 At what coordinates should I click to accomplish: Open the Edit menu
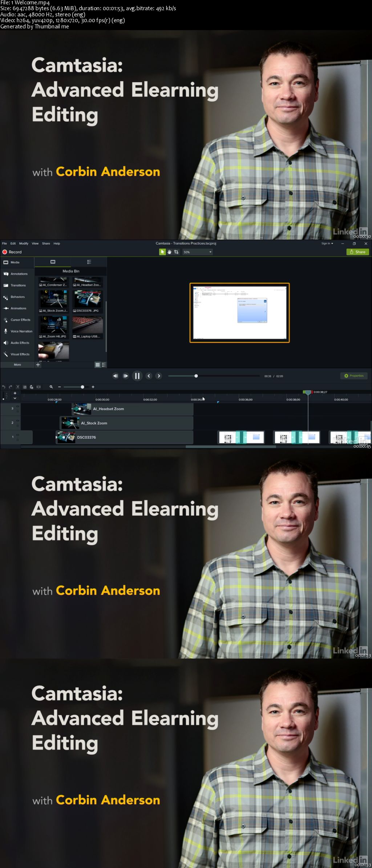coord(13,244)
